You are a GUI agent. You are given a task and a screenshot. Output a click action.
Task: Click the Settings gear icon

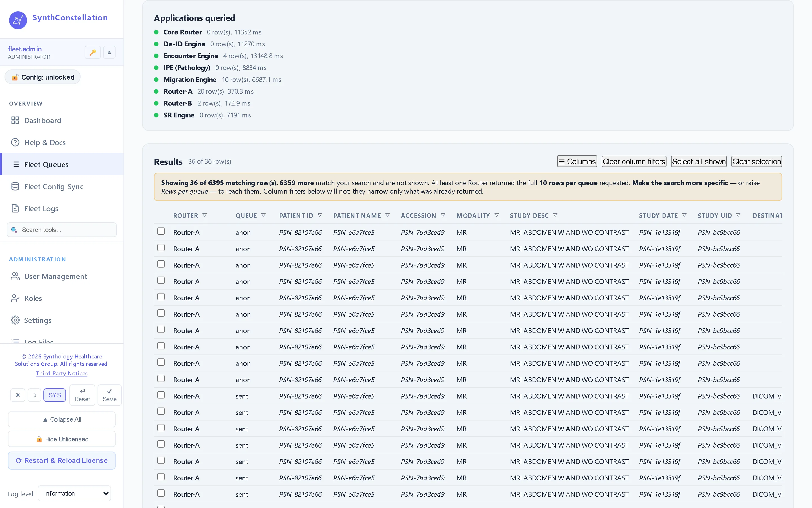15,320
